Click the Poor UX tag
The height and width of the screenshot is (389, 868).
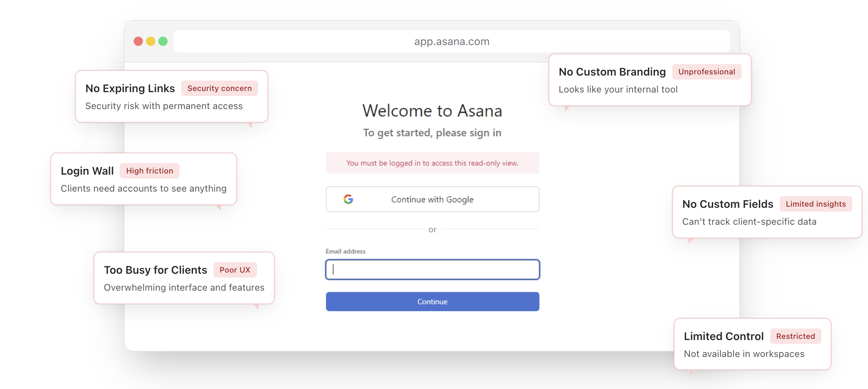(235, 270)
